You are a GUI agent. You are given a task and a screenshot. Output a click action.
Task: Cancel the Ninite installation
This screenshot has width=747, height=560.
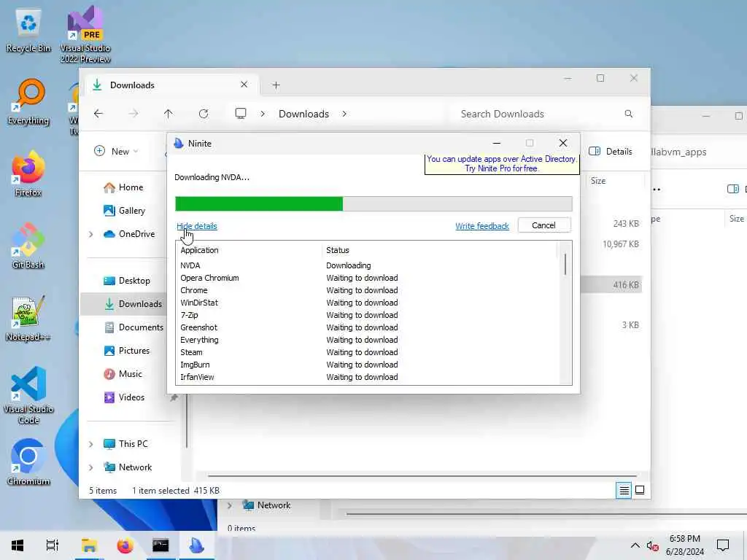click(543, 225)
